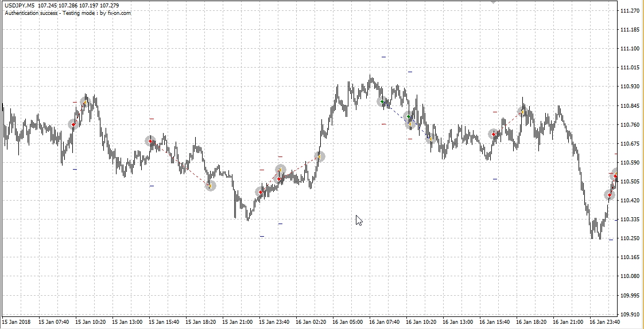Click the '16 Jan 02:20' time label
This screenshot has width=644, height=329.
311,323
